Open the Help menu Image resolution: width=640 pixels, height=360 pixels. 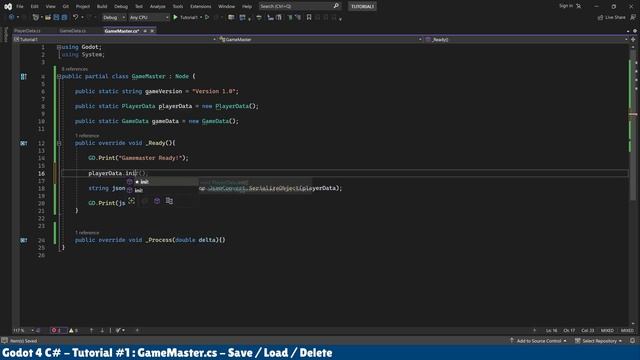click(x=247, y=7)
